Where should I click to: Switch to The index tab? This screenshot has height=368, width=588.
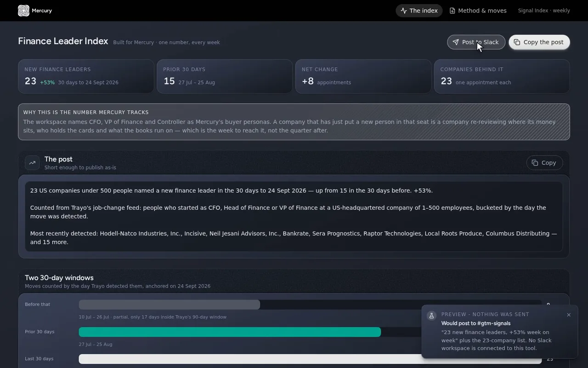(x=419, y=11)
